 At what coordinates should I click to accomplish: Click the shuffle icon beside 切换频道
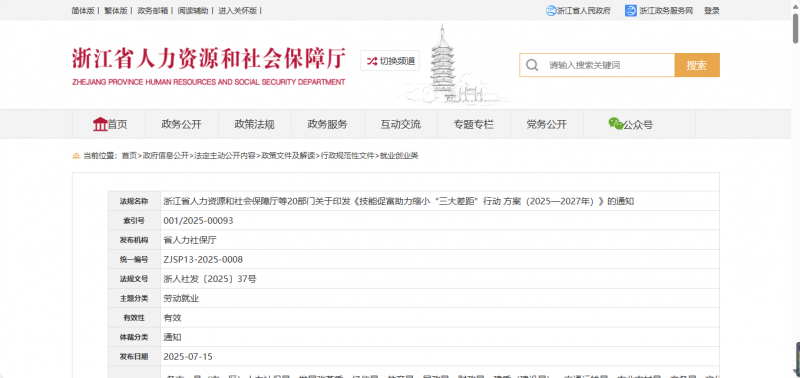(372, 61)
